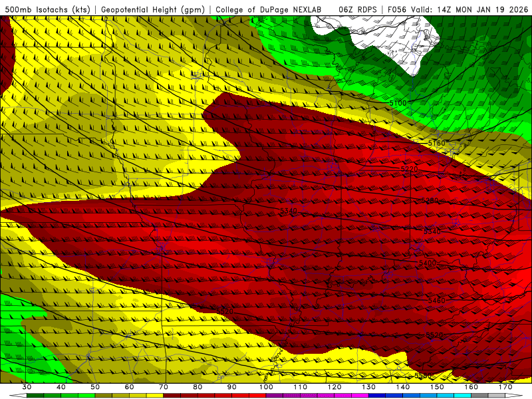Image resolution: width=532 pixels, height=399 pixels.
Task: Select the dark gray swatch just above 160
Action: pyautogui.click(x=479, y=396)
